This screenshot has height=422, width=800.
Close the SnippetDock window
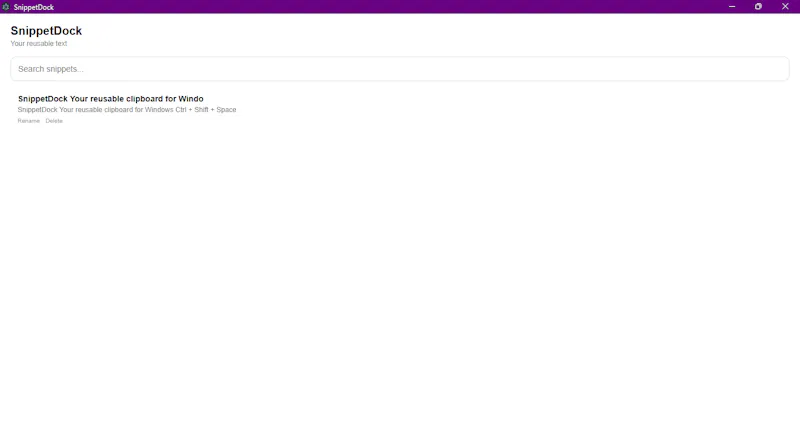pos(785,7)
